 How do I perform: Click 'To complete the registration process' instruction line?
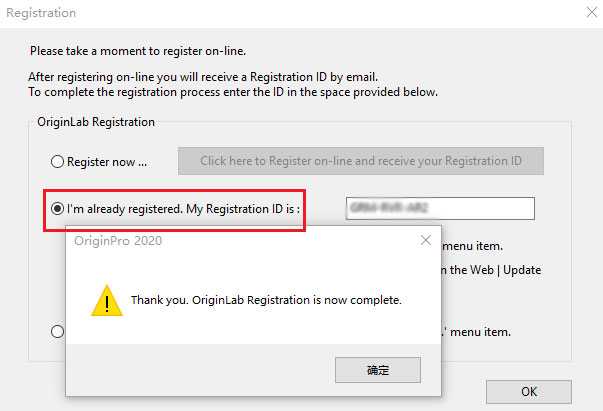point(233,92)
